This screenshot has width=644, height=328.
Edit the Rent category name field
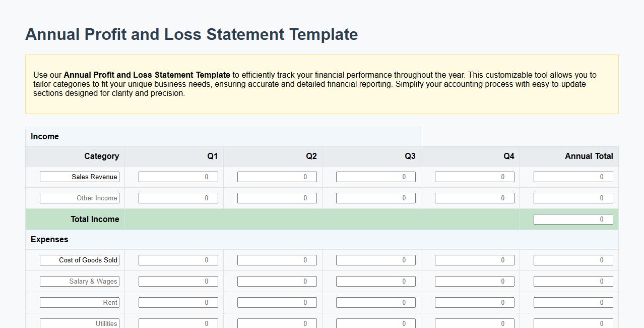(79, 302)
